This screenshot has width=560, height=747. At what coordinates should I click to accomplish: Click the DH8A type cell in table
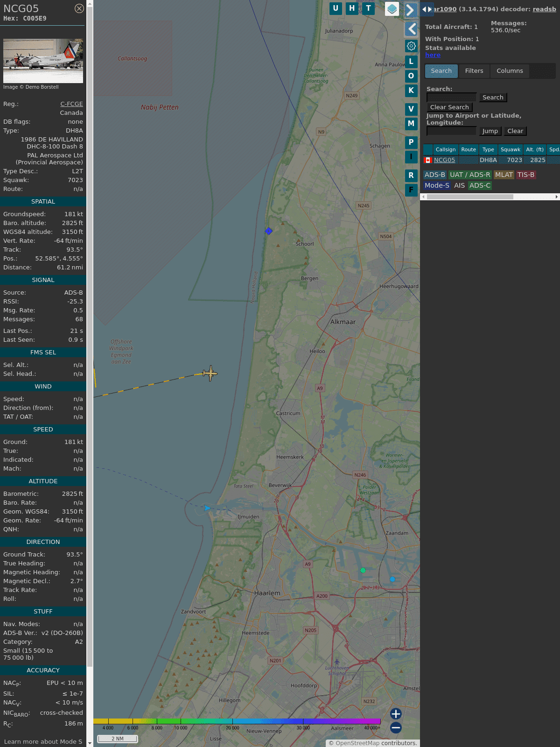coord(488,160)
